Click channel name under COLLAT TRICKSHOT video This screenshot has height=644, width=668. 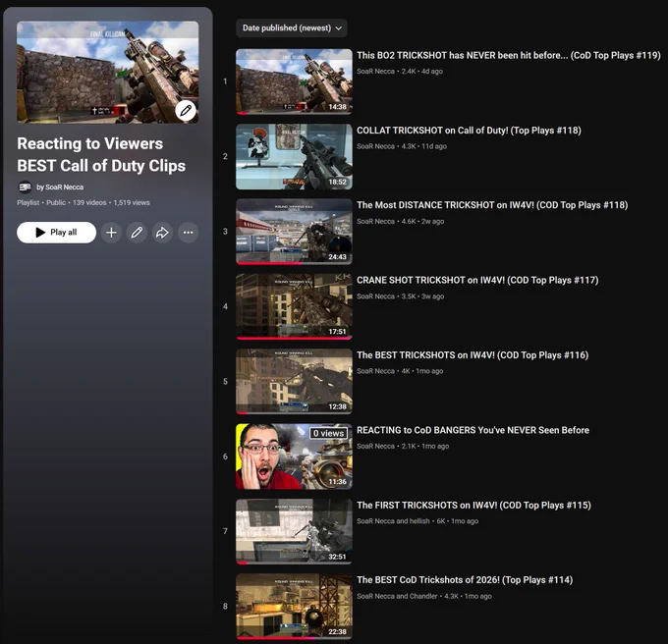click(x=375, y=146)
